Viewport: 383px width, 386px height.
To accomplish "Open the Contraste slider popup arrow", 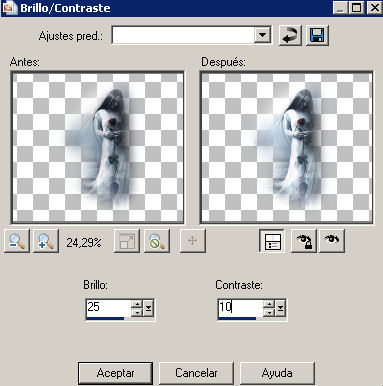I will [281, 308].
